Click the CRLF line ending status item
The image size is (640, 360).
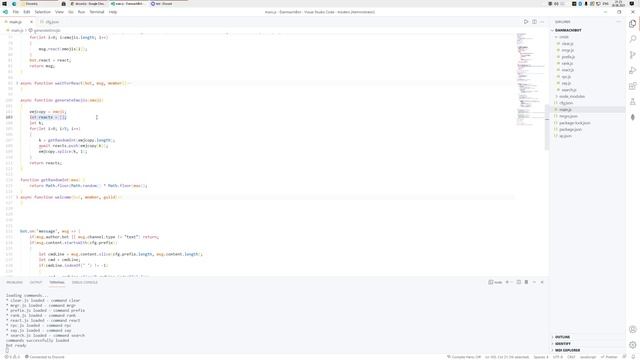click(x=571, y=357)
